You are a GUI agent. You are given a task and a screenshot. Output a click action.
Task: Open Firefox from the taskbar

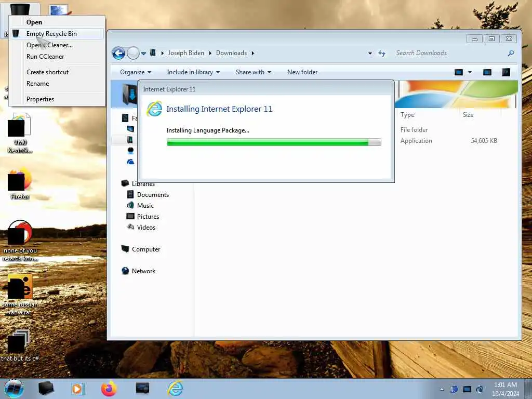(109, 389)
